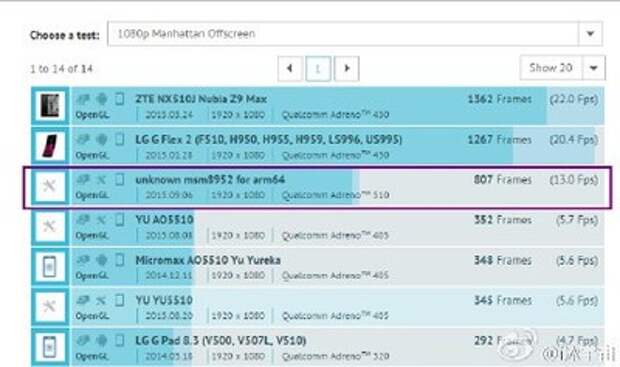Open the ZTE NX510J Nubia Z9 Max thumbnail
Screen dimensions: 620x367
50,106
